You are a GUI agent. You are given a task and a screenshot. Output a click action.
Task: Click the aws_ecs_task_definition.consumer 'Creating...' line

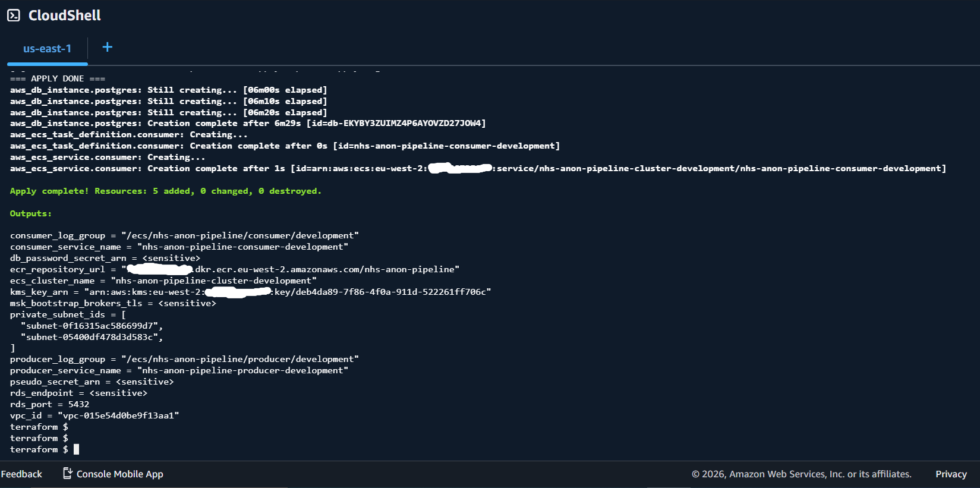click(128, 134)
